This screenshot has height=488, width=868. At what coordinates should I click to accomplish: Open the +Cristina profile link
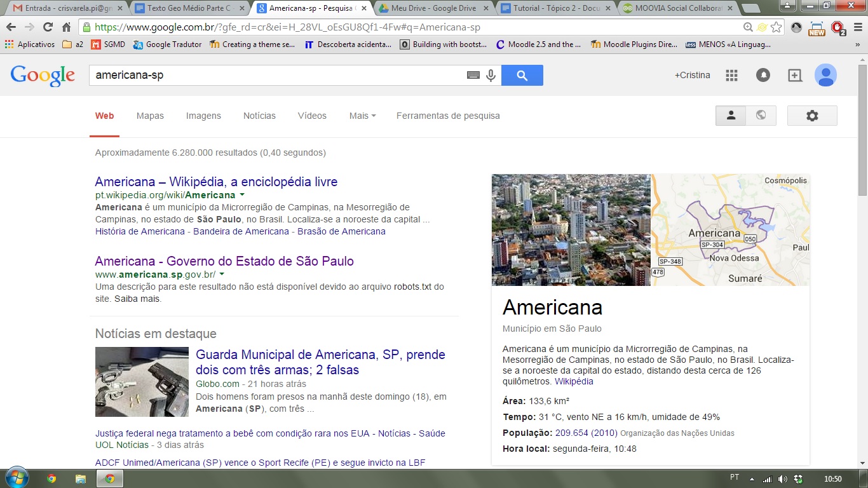(693, 75)
